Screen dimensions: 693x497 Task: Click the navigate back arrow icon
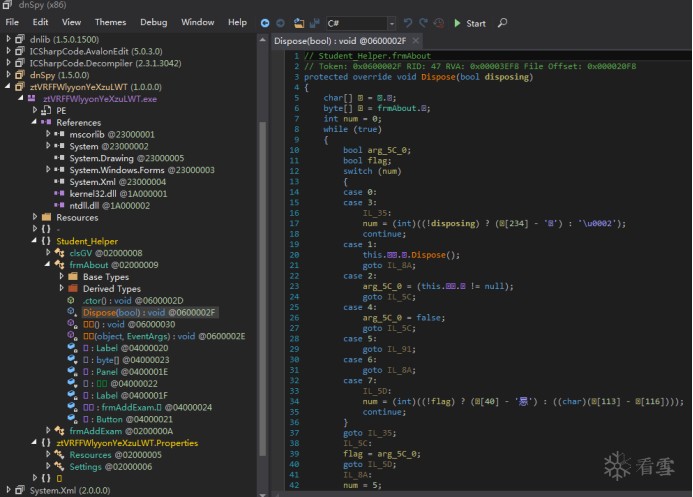[x=265, y=23]
